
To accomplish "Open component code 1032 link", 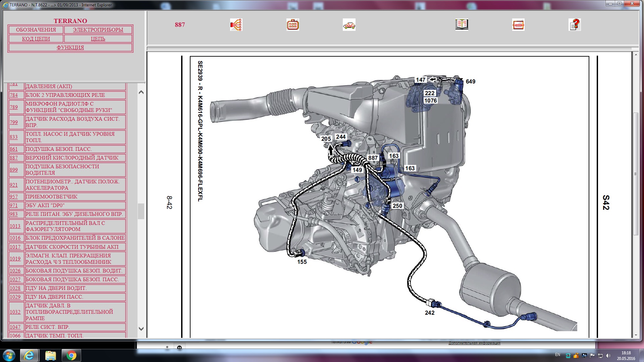I will (15, 312).
